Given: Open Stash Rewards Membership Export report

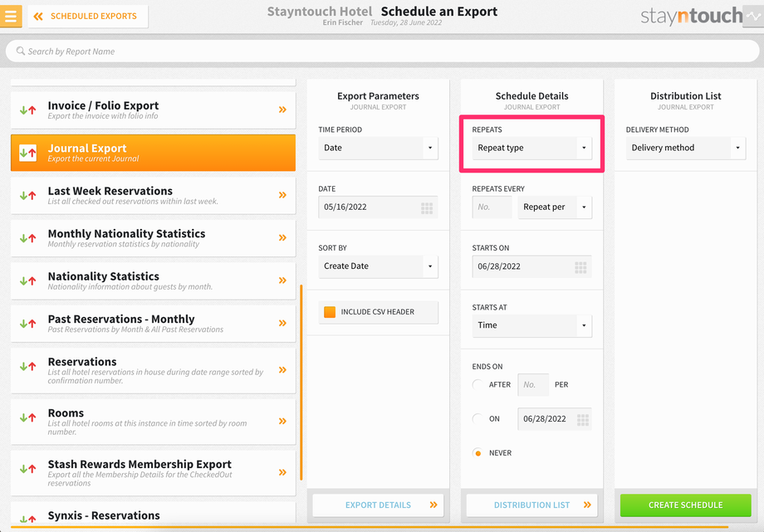Looking at the screenshot, I should (x=153, y=472).
